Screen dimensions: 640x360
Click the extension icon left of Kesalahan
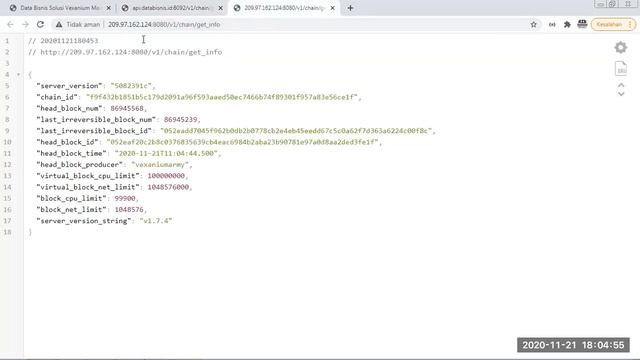coord(582,24)
